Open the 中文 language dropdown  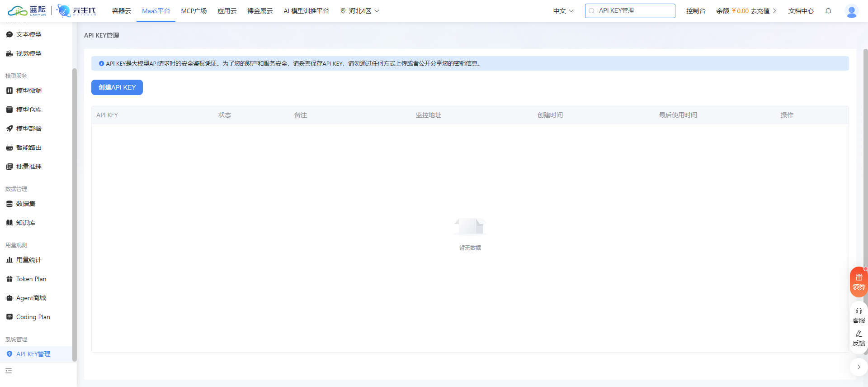563,11
